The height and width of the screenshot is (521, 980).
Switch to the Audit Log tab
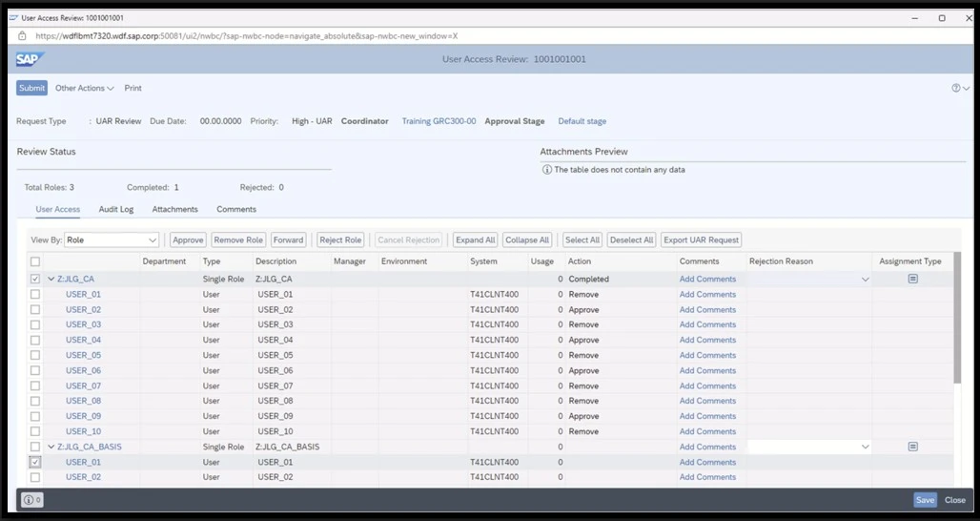(x=116, y=209)
